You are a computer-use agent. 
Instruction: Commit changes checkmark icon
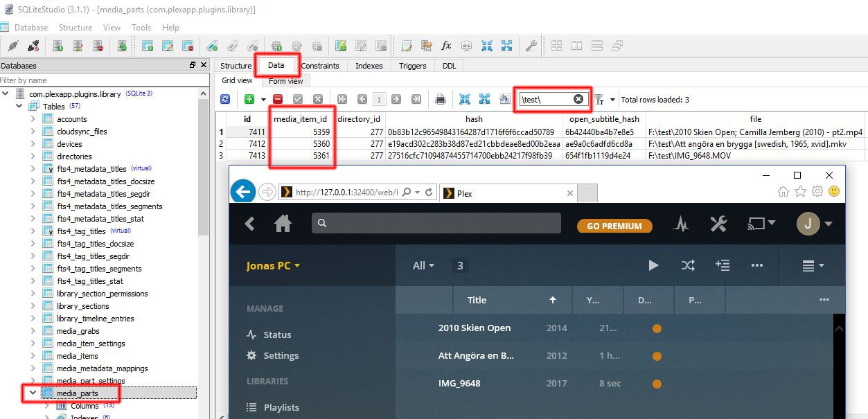point(298,100)
